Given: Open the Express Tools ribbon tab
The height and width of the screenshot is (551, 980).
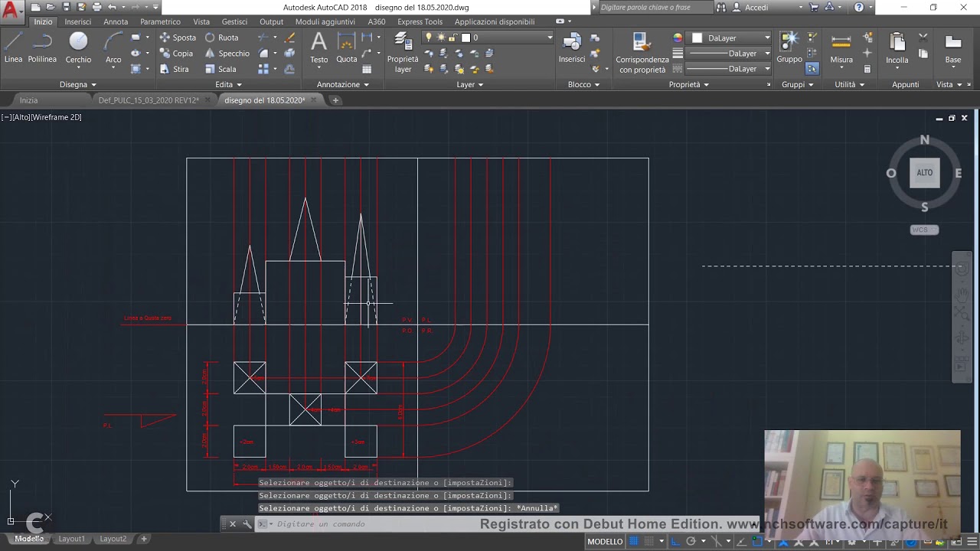Looking at the screenshot, I should coord(420,22).
